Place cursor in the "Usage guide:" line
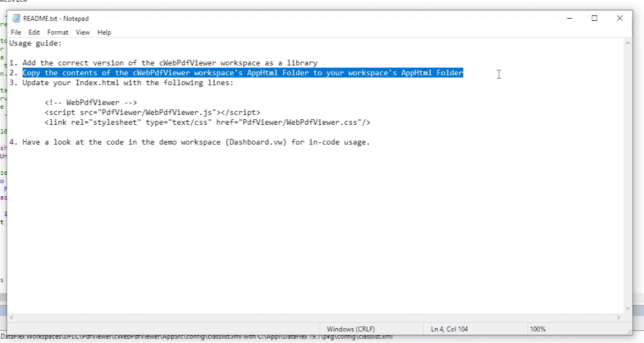Viewport: 644px width, 343px height. coord(36,43)
